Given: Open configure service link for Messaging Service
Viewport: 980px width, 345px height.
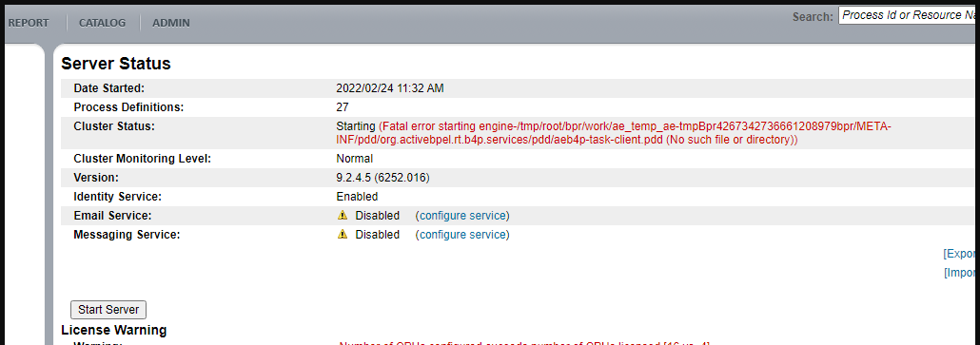Looking at the screenshot, I should click(462, 235).
